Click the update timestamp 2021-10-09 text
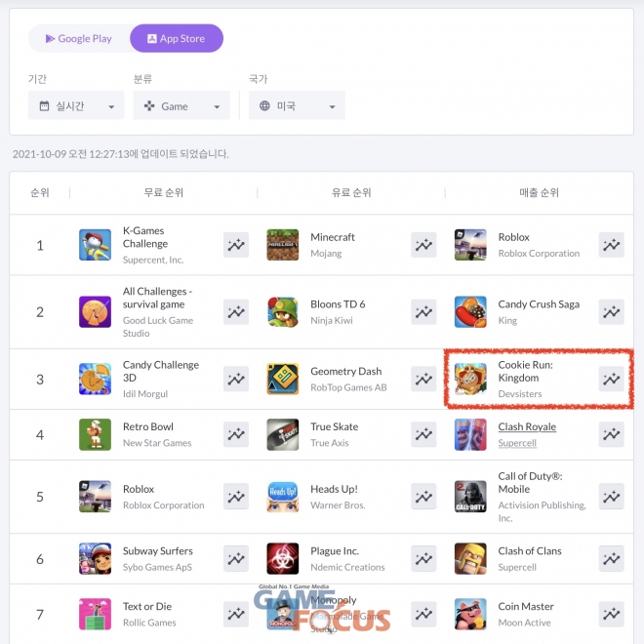 120,154
